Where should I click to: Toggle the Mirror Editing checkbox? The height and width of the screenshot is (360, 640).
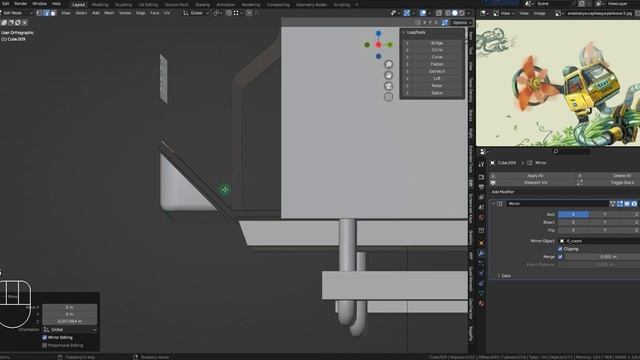[x=44, y=338]
